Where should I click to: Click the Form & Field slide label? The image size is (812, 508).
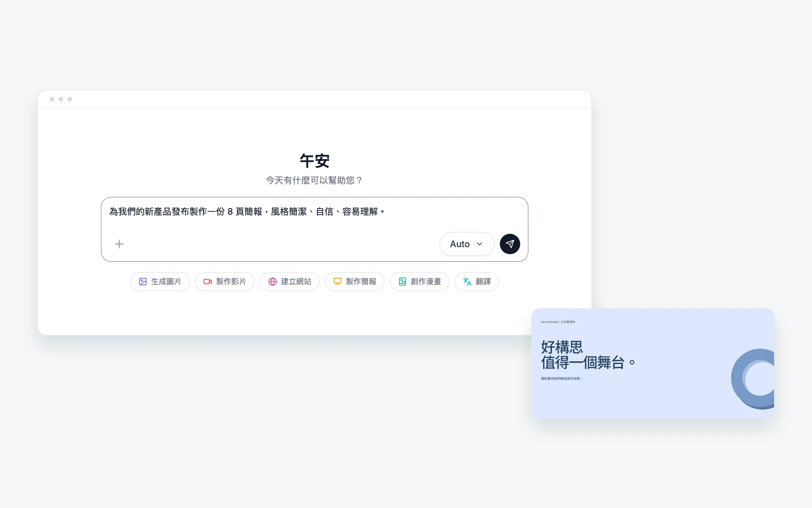coord(558,322)
